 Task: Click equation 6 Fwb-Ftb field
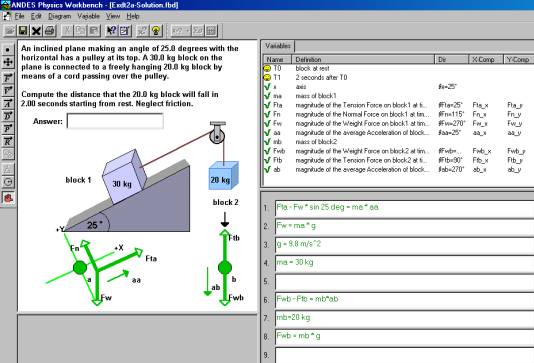coord(404,300)
